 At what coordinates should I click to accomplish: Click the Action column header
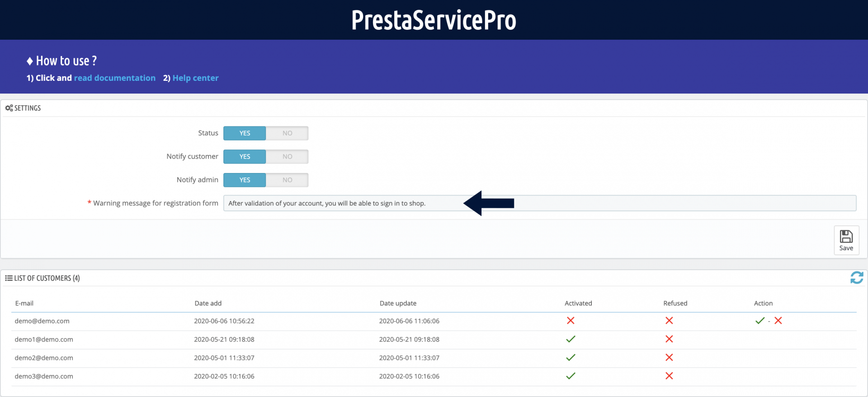[763, 303]
